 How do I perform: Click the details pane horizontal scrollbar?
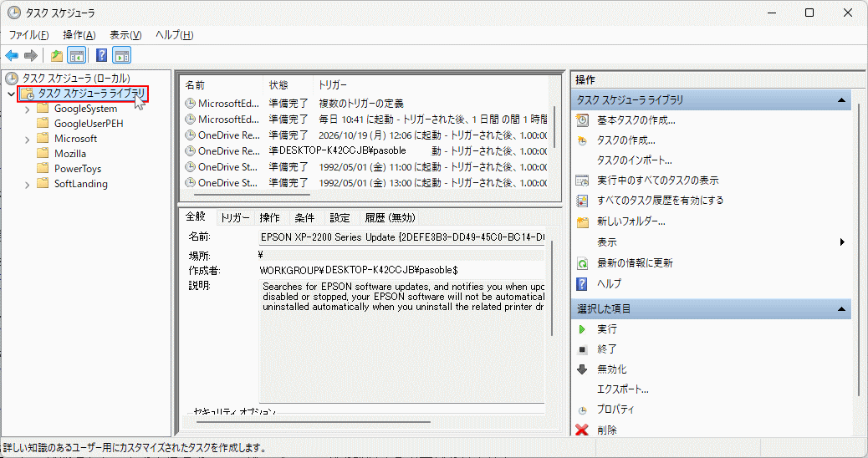(x=314, y=422)
